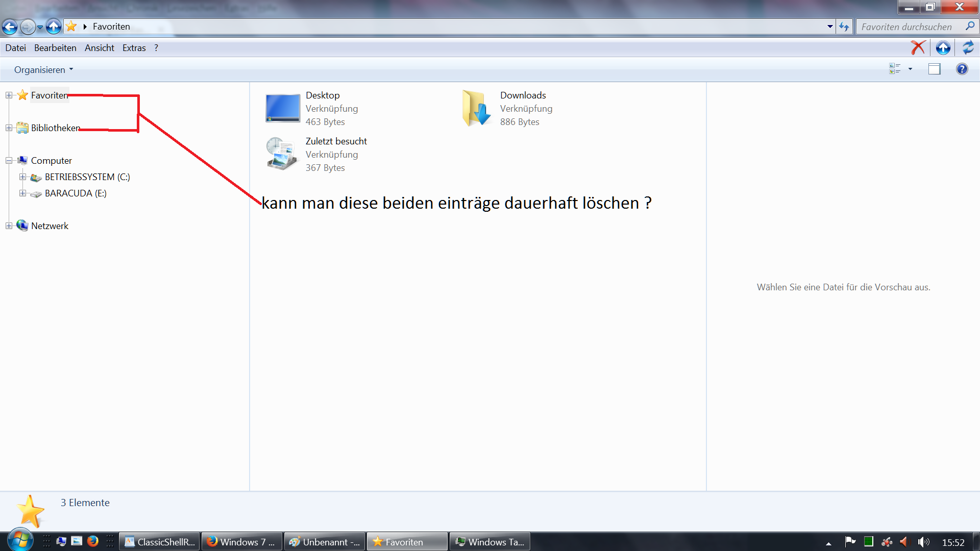
Task: Click the Favoriten durchsuchen search field
Action: pos(906,27)
